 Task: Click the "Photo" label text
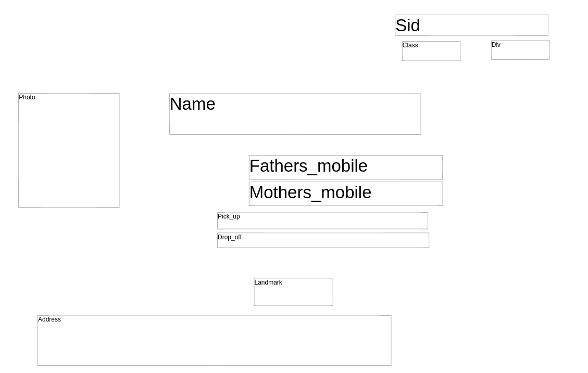point(27,97)
